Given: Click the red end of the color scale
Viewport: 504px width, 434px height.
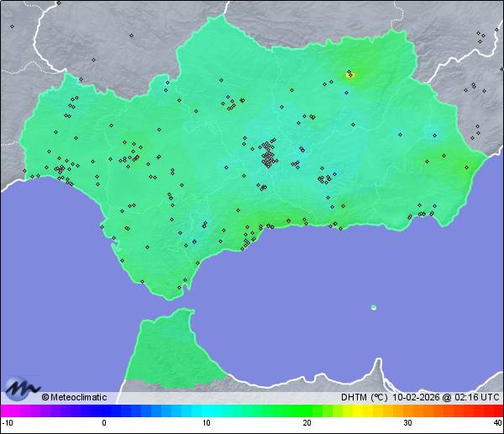Looking at the screenshot, I should click(496, 411).
